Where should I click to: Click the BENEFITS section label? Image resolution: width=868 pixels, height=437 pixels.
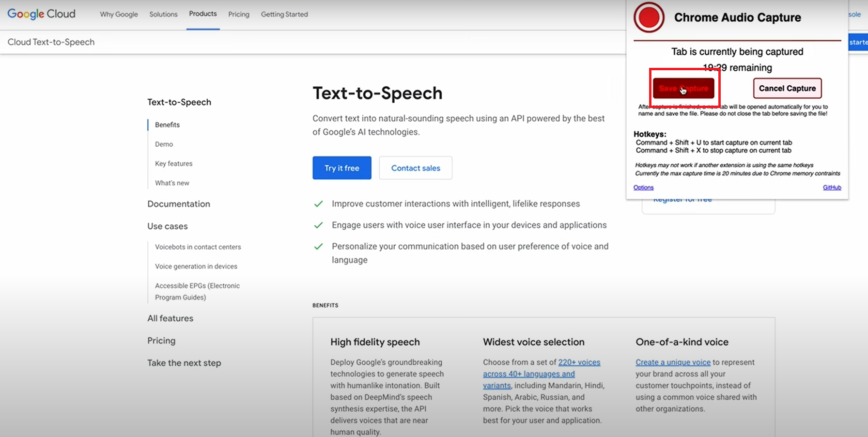325,305
